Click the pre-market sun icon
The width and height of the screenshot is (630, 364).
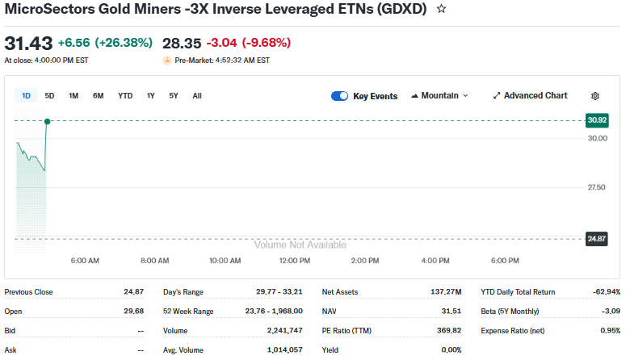(167, 61)
